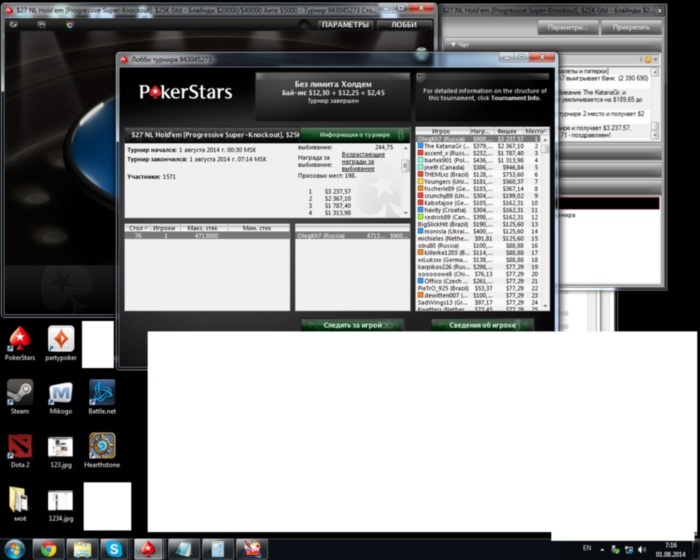The image size is (700, 560).
Task: Click the Следить за игрой button
Action: (353, 325)
